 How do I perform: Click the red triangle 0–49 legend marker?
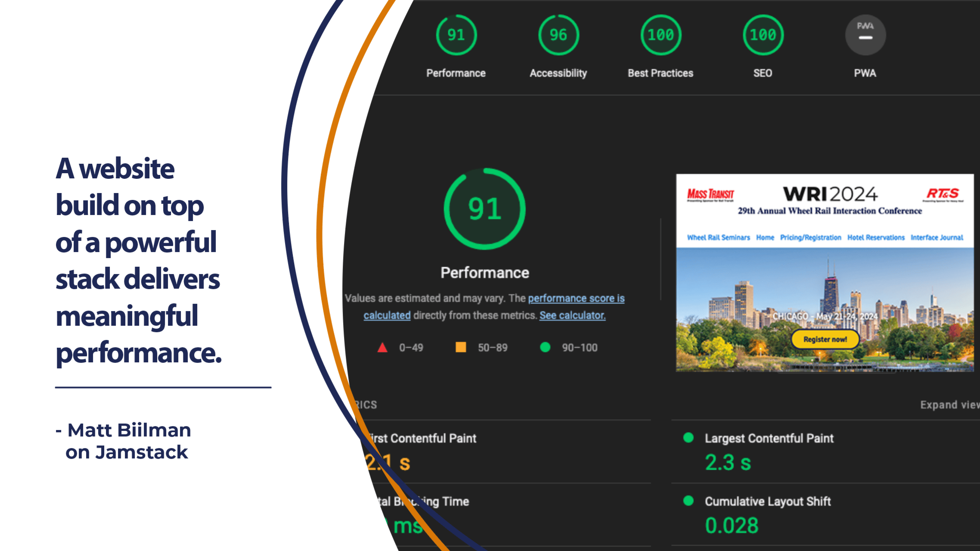point(381,347)
